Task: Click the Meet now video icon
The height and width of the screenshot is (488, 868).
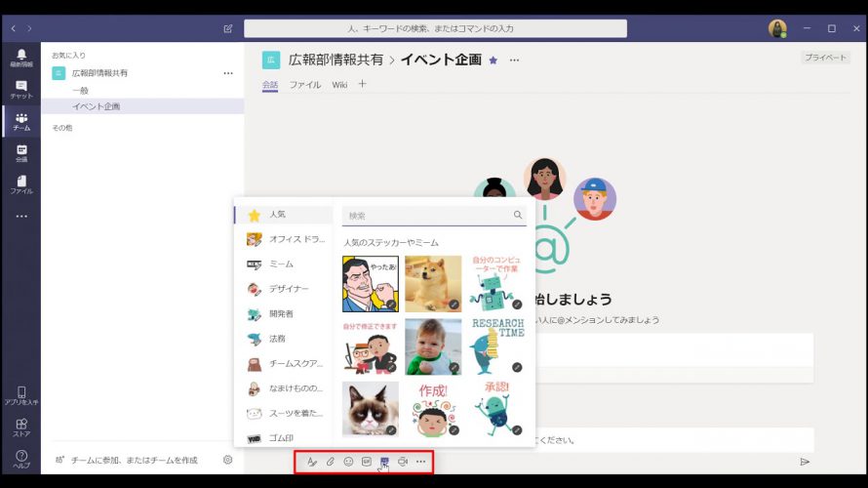Action: click(403, 462)
